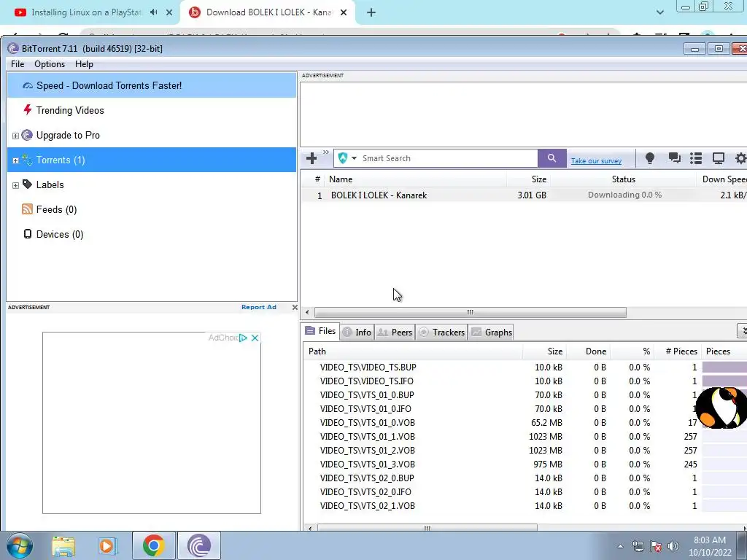The image size is (747, 560).
Task: Show hidden tray icons arrow
Action: [x=620, y=547]
